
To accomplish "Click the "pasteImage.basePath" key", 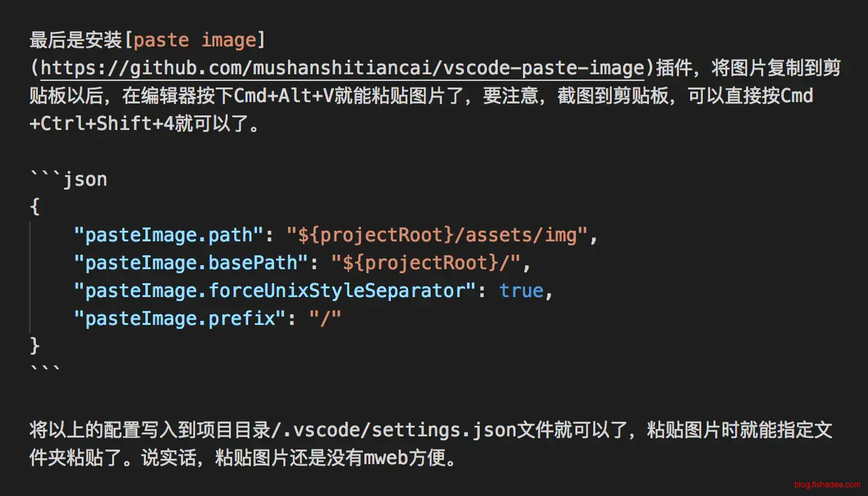I will tap(191, 263).
